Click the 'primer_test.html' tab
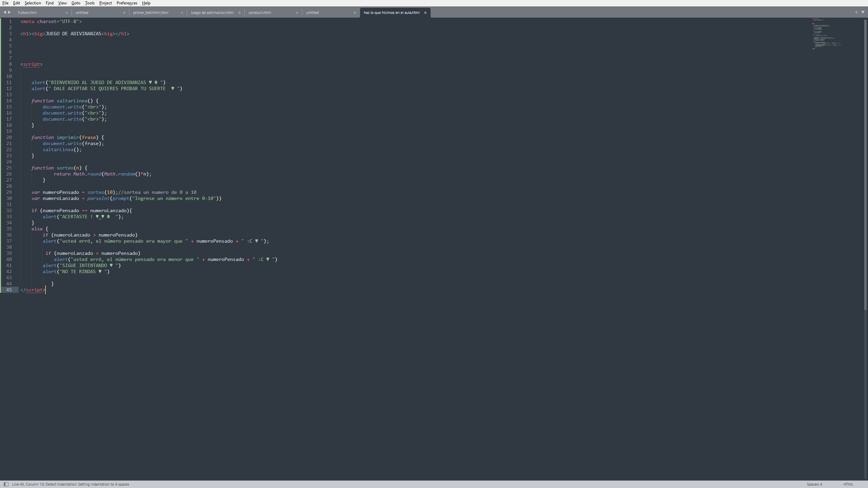This screenshot has width=868, height=488. (x=151, y=13)
